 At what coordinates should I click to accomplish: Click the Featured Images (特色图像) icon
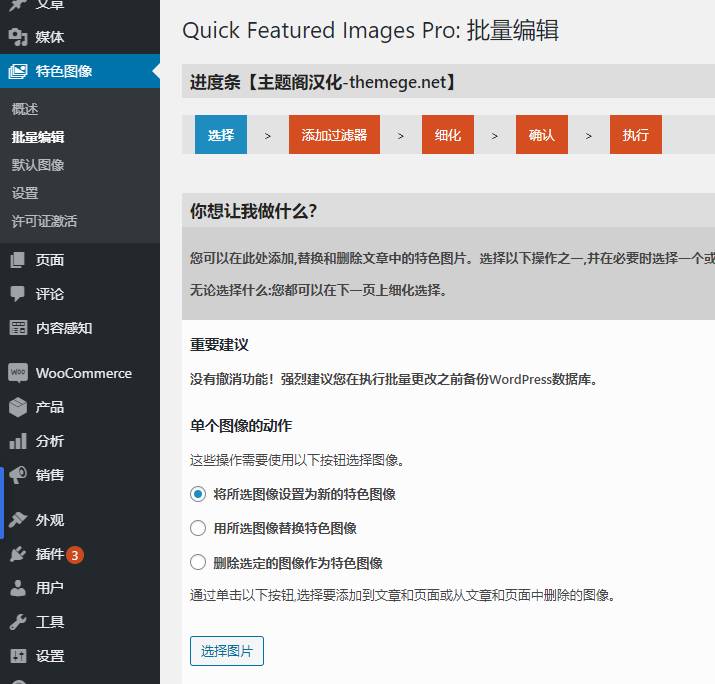point(18,71)
